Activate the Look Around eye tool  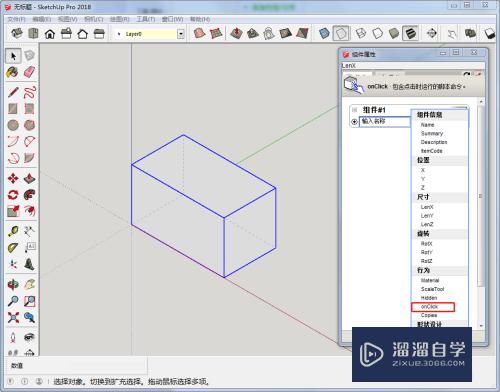(x=29, y=337)
